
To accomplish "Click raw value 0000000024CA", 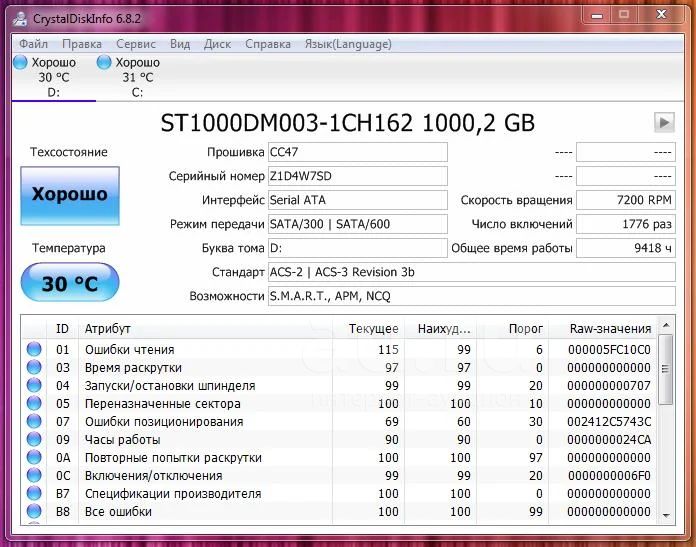I will pos(609,440).
